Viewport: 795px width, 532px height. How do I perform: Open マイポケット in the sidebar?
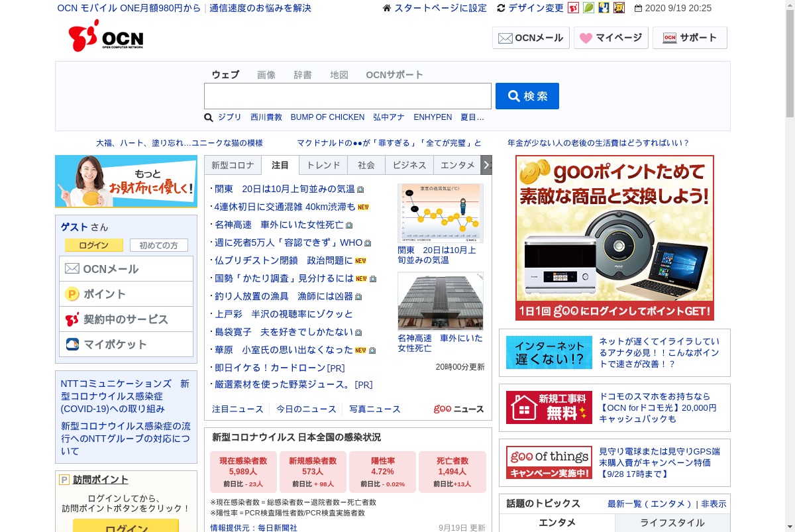tap(126, 345)
